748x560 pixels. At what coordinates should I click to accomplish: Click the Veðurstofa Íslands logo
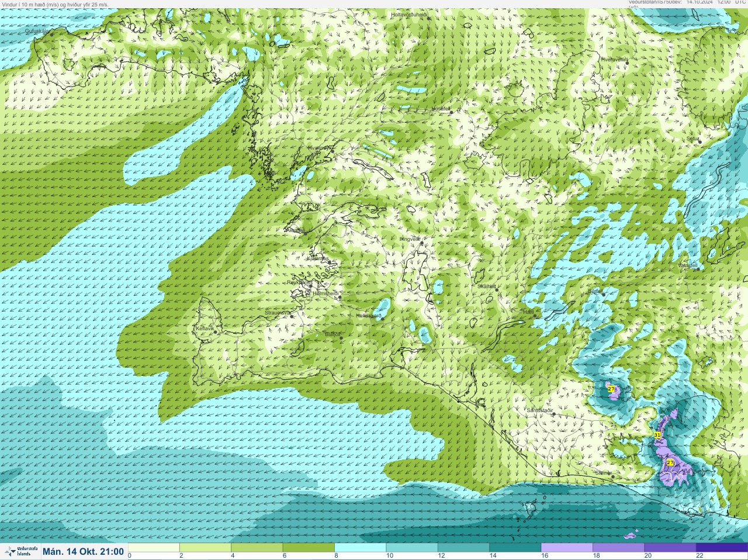pyautogui.click(x=20, y=551)
